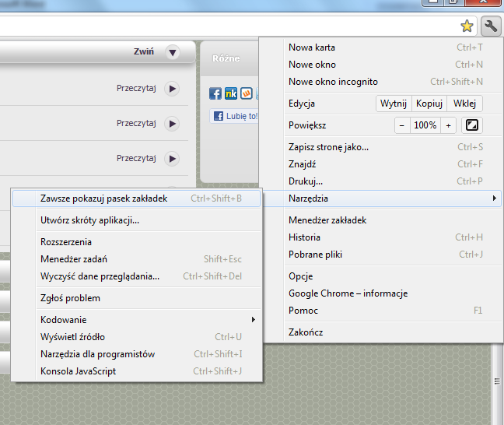
Task: Click the orange Wykop share icon
Action: 247,93
